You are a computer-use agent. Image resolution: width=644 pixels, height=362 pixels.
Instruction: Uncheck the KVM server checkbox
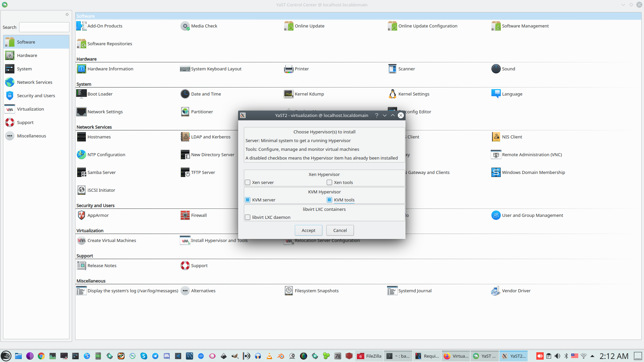click(248, 200)
